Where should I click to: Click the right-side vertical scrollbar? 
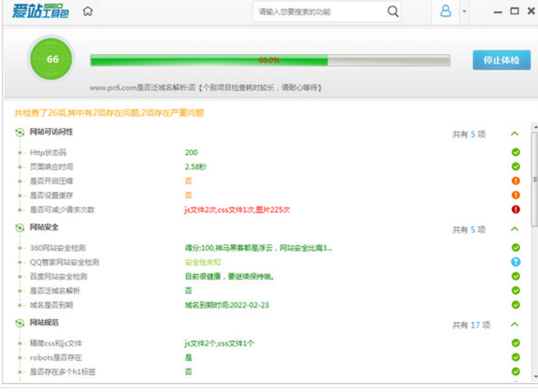pos(532,180)
